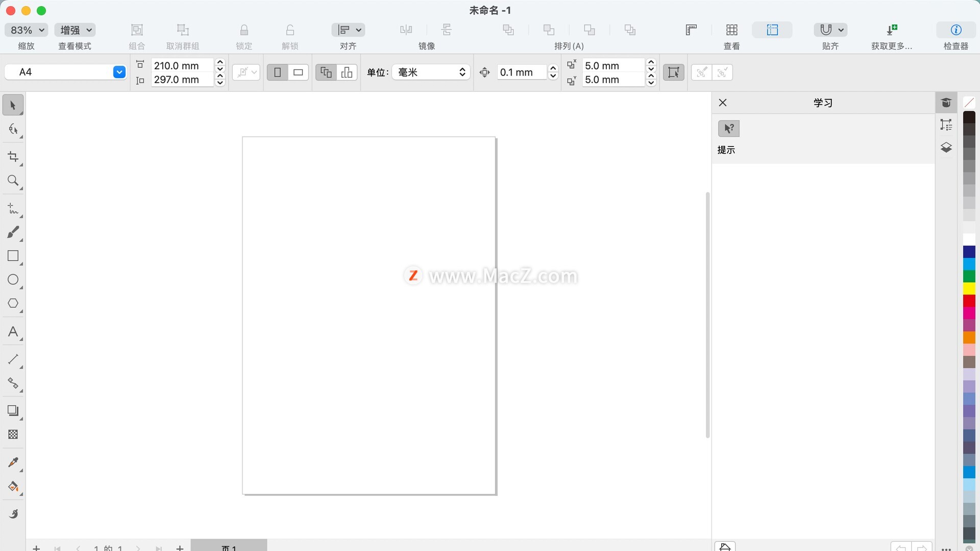Open the A4 page size dropdown

119,72
